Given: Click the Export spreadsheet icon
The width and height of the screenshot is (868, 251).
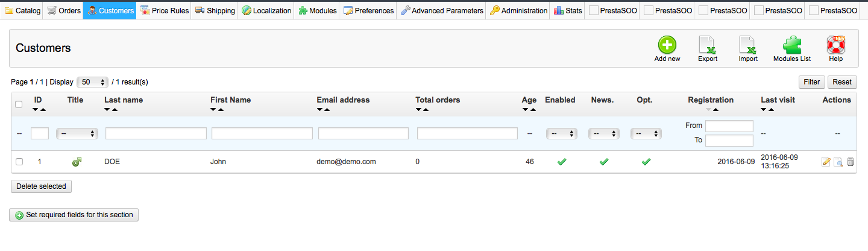Looking at the screenshot, I should coord(707,45).
